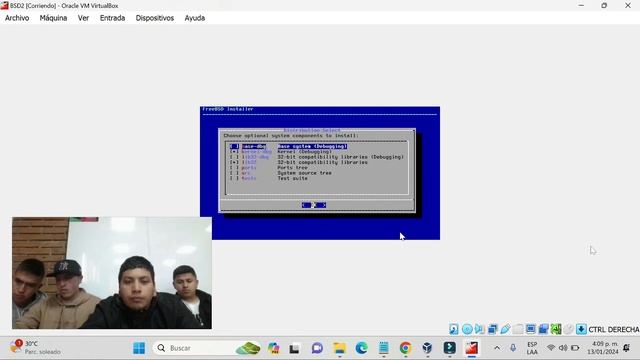Open the purple chat app on taskbar
Image resolution: width=640 pixels, height=360 pixels.
coord(317,348)
